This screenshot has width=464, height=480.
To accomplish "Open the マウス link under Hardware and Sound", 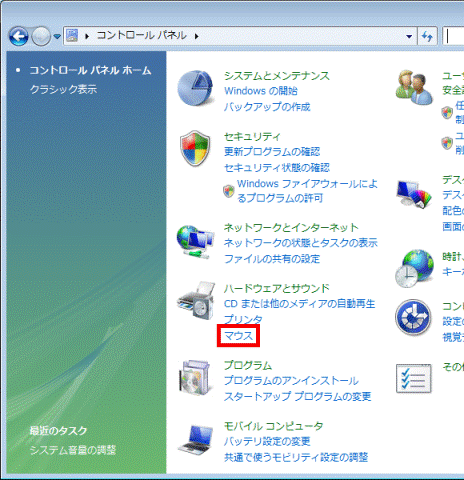I will (238, 336).
